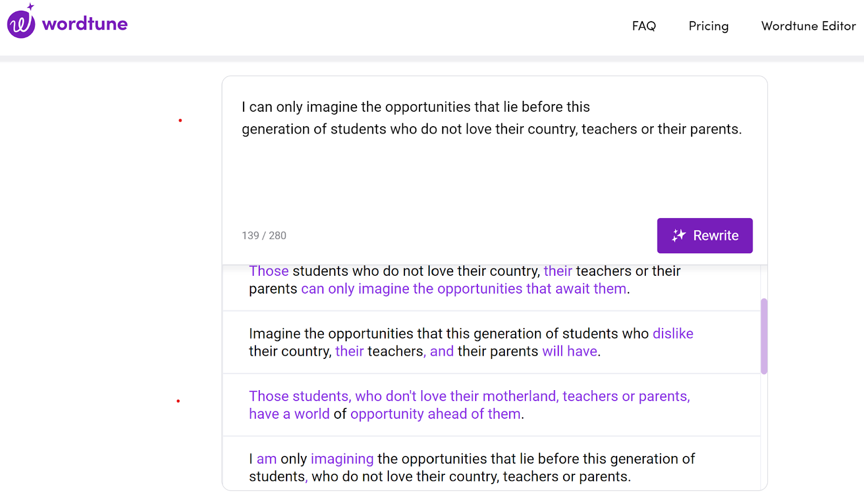Image resolution: width=864 pixels, height=504 pixels.
Task: Click the suggestions list scrollbar thumb
Action: (764, 336)
